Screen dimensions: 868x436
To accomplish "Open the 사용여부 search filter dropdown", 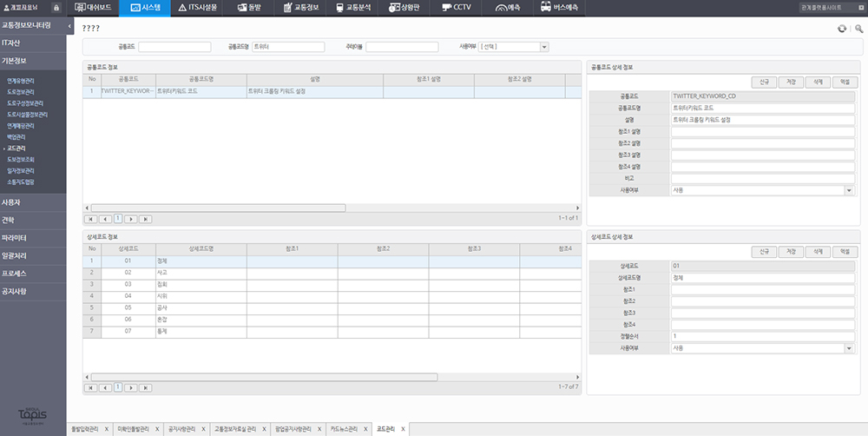I will click(544, 47).
